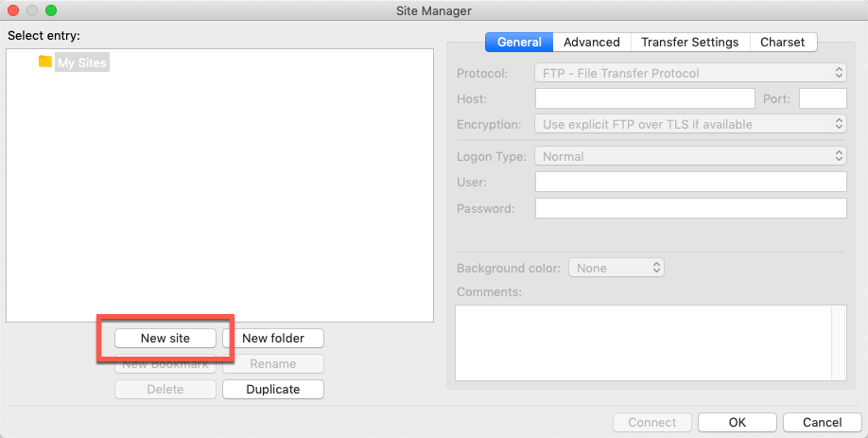Switch to the Advanced tab
868x438 pixels.
(x=591, y=42)
